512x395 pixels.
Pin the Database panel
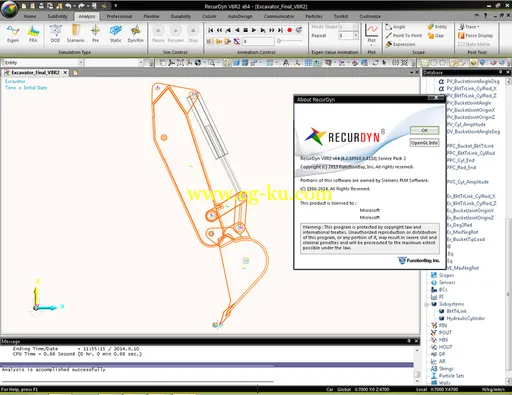tap(500, 72)
